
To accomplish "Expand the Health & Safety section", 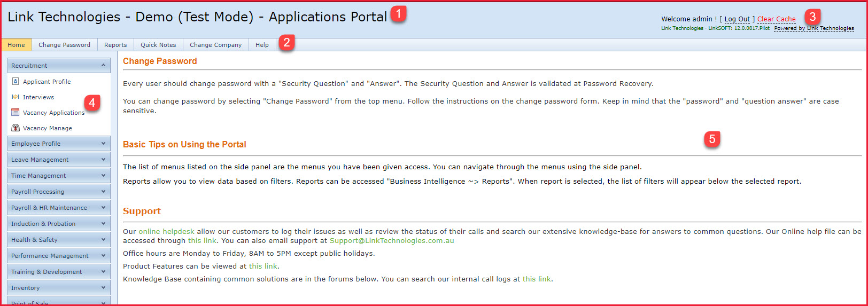I will tap(103, 240).
